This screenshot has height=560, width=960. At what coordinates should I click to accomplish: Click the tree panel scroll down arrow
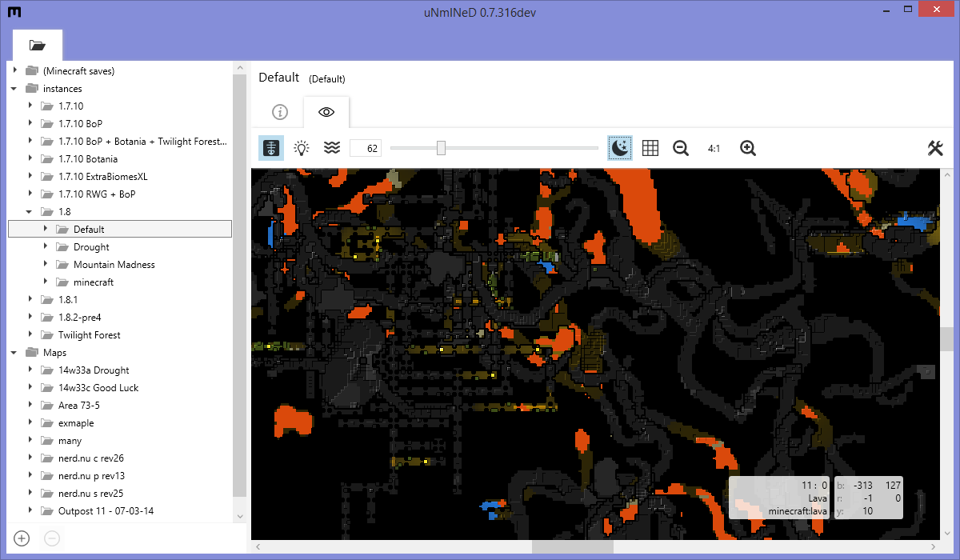[x=241, y=515]
